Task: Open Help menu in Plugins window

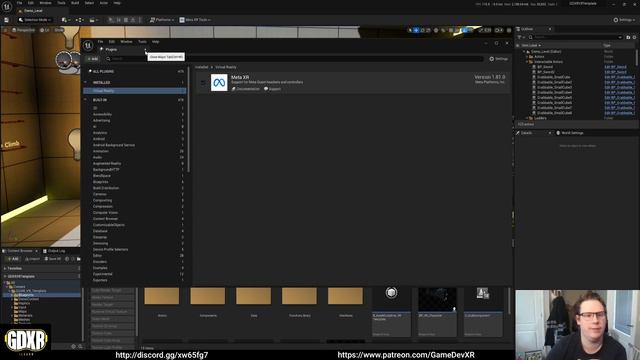Action: (156, 42)
